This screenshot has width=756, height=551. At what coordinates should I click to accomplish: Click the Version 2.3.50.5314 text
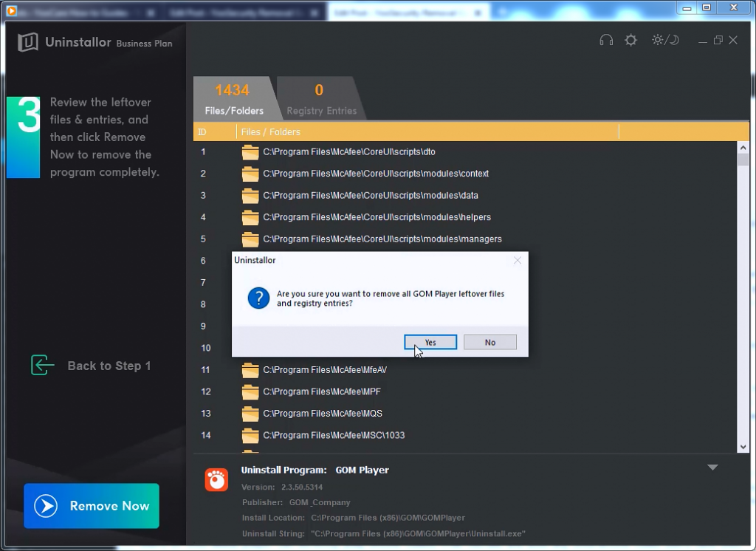point(282,487)
